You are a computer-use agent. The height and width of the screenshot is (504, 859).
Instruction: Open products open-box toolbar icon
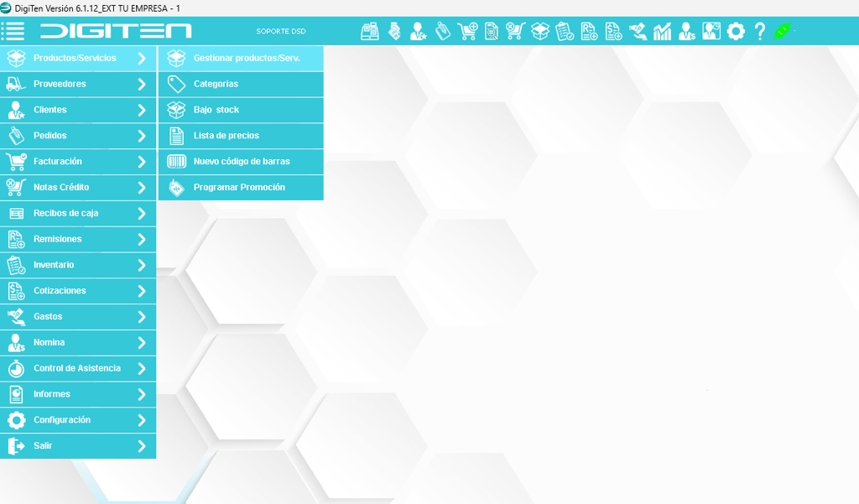(x=540, y=31)
